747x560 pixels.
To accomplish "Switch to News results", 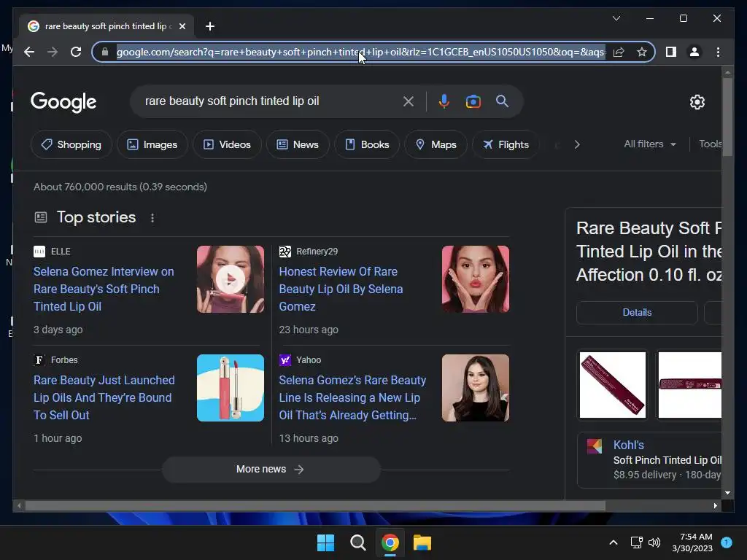I will point(298,144).
